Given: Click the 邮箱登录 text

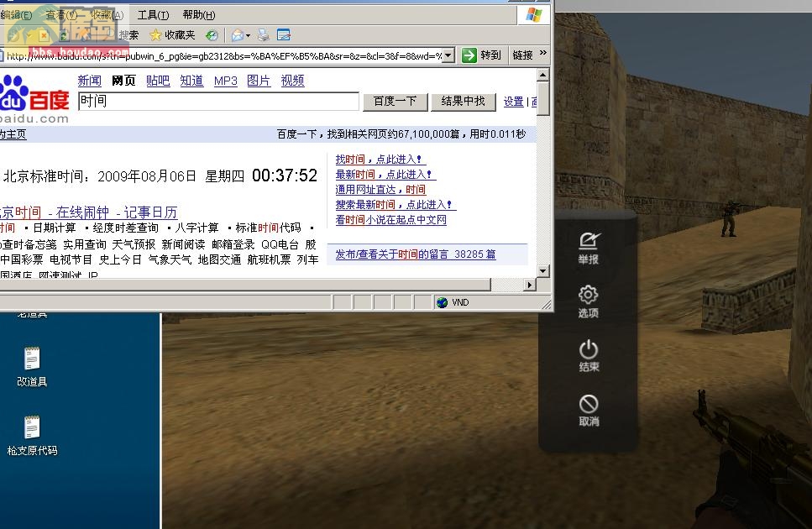Looking at the screenshot, I should tap(233, 244).
